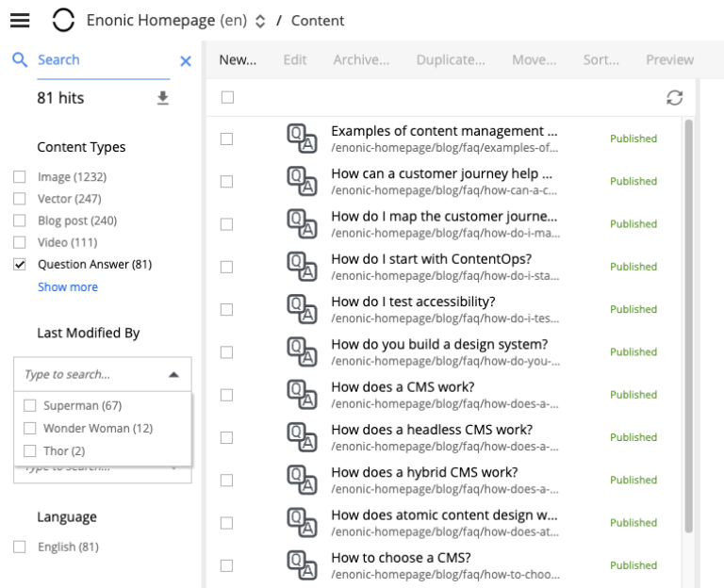Tick the select-all checkbox in list header
The height and width of the screenshot is (588, 724).
[226, 97]
